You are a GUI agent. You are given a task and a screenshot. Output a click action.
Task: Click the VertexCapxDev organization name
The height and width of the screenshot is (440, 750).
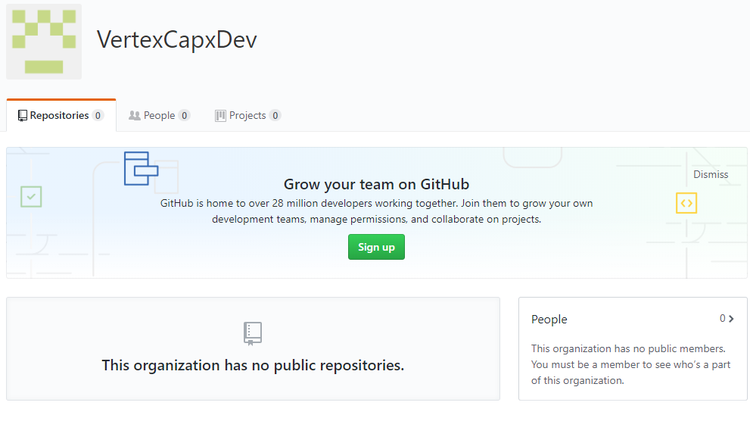176,39
